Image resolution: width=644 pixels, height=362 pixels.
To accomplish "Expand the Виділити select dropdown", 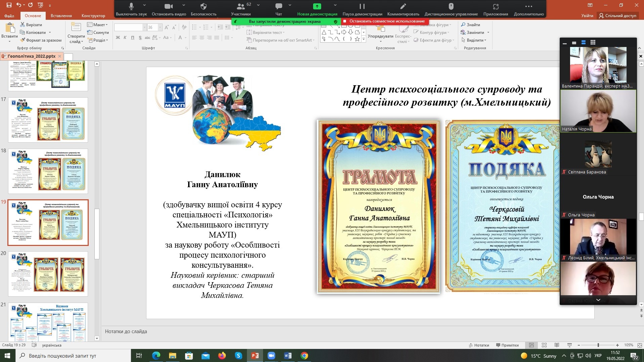I will point(474,40).
